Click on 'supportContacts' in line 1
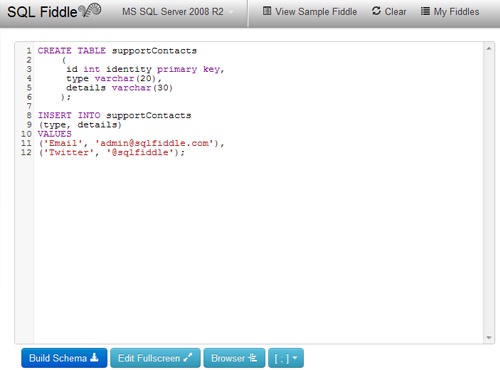 154,51
